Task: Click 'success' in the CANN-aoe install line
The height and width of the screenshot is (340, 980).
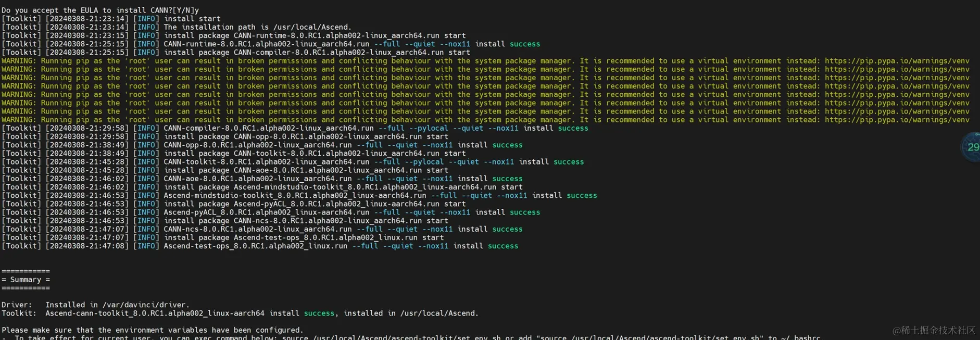Action: [507, 179]
